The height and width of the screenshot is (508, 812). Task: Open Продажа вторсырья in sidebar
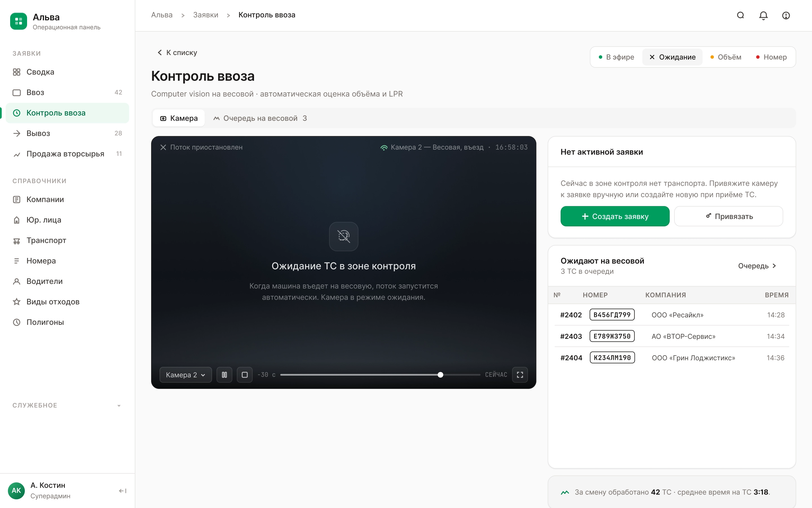tap(67, 154)
